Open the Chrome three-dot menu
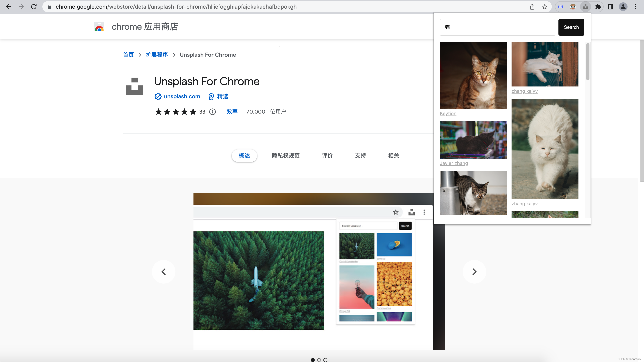644x362 pixels. click(636, 7)
